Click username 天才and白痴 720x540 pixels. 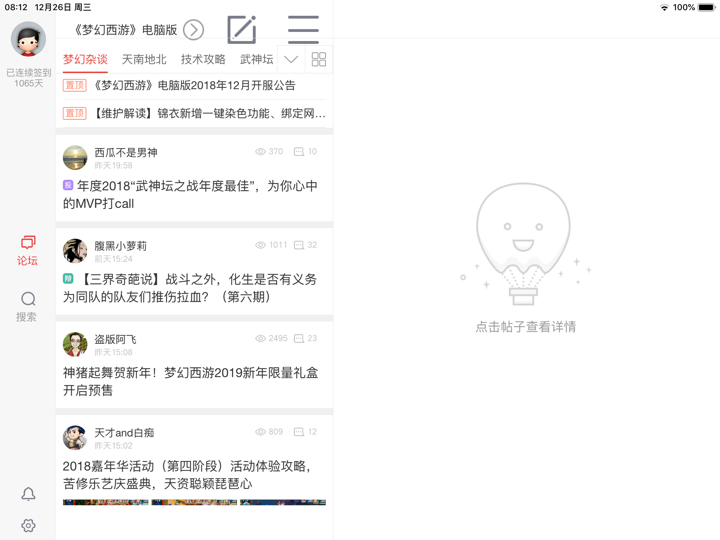tap(124, 433)
